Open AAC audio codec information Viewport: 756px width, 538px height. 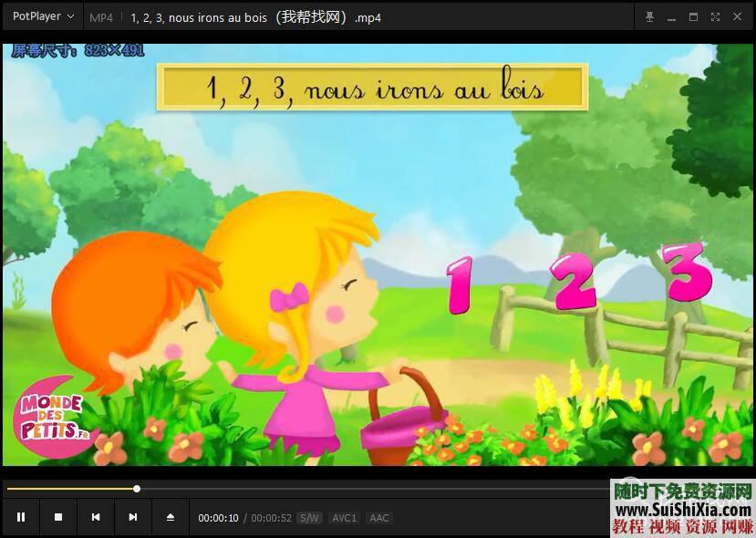click(x=378, y=517)
